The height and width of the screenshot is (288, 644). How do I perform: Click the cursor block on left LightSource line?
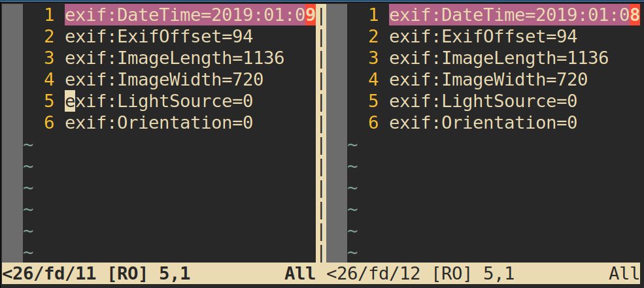pos(70,101)
